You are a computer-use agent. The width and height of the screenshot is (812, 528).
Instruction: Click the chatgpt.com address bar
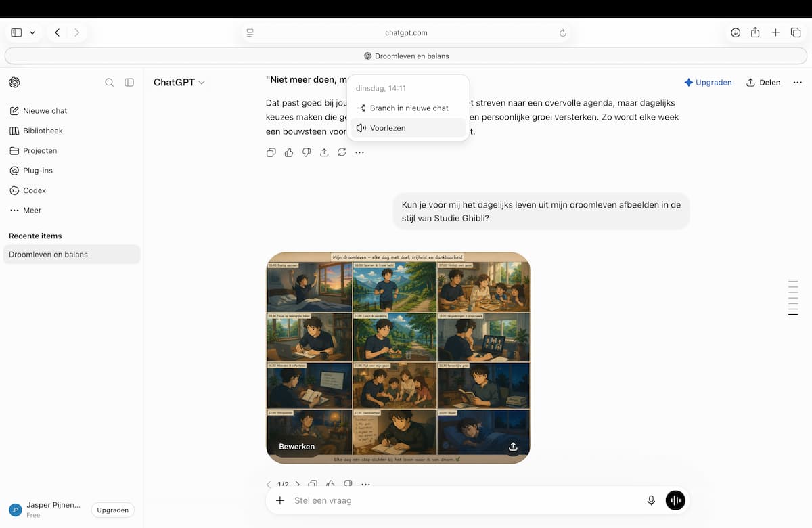point(406,32)
